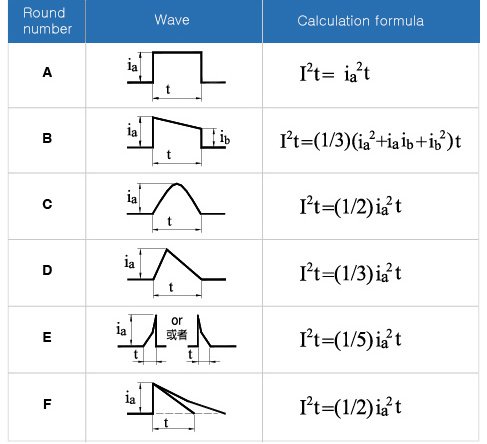Select the triangular waveform in row D
The image size is (487, 444).
175,273
